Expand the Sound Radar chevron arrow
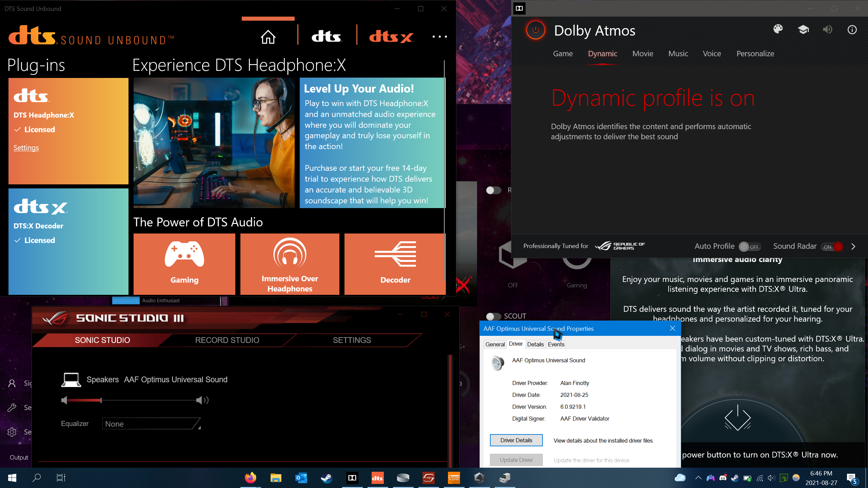Viewport: 868px width, 488px height. coord(853,247)
